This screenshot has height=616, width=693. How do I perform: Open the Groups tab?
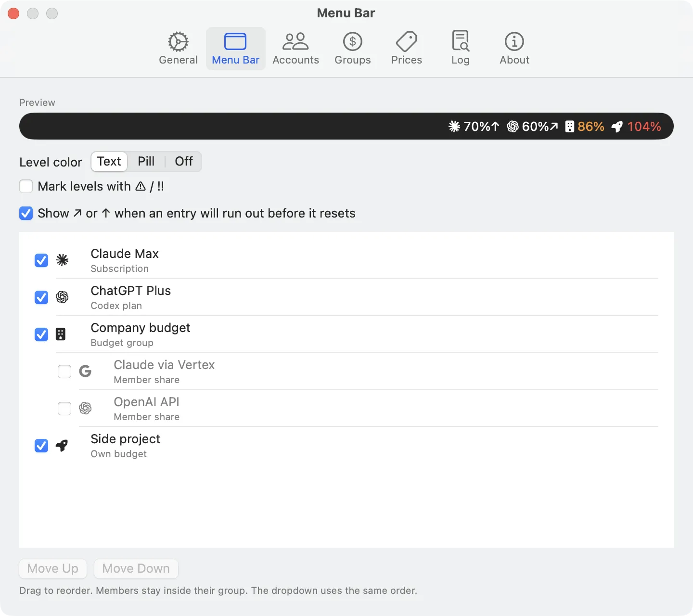coord(353,49)
